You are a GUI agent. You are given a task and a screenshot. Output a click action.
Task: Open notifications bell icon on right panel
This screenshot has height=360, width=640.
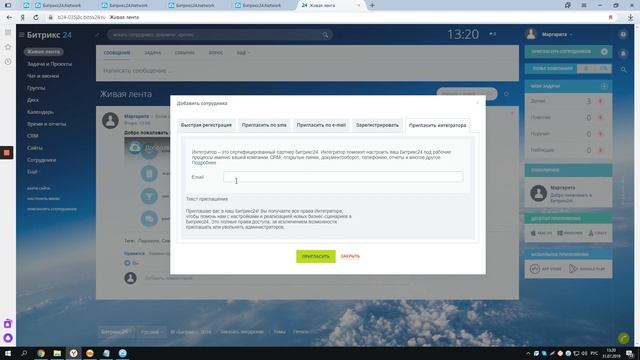tap(623, 53)
